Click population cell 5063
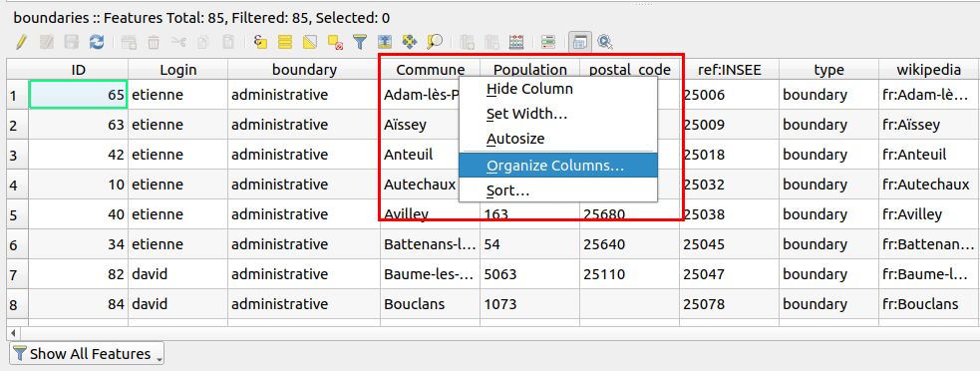Screen dimensions: 980x371 coord(530,274)
